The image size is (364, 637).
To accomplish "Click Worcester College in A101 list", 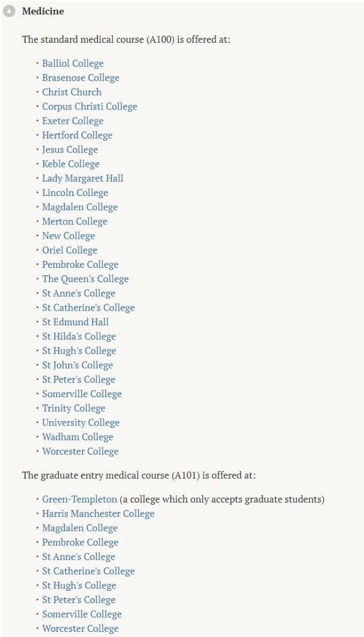I will [80, 628].
